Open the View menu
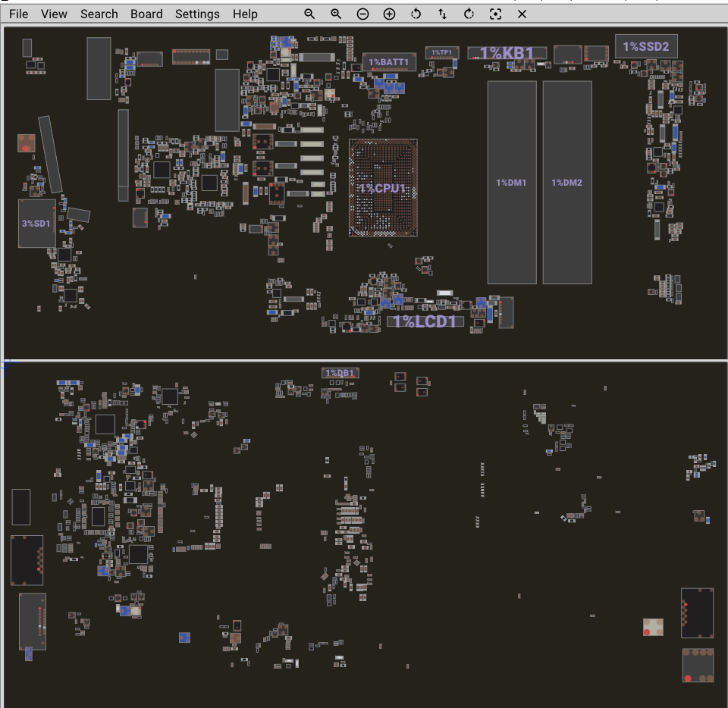Screen dimensions: 728x708 click(x=54, y=14)
